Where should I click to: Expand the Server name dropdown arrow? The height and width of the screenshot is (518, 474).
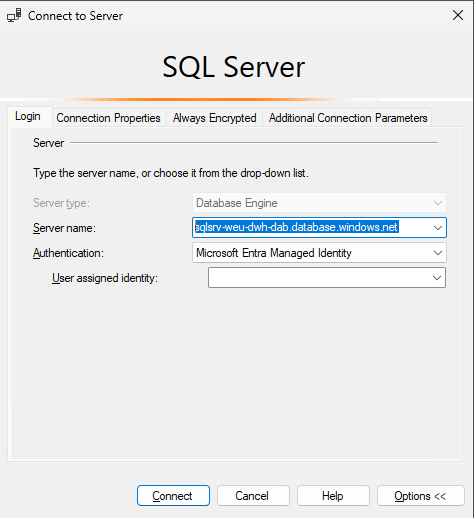pos(437,228)
